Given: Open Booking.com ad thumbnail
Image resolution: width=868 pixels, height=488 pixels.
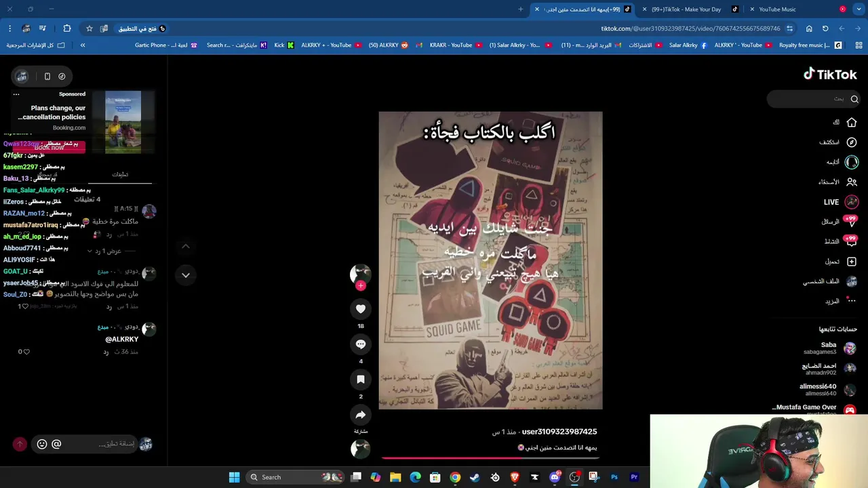Looking at the screenshot, I should click(x=123, y=122).
